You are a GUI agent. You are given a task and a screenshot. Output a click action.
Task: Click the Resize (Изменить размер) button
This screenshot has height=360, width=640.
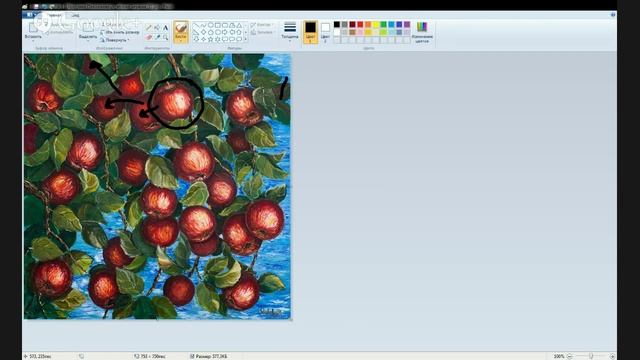[120, 32]
